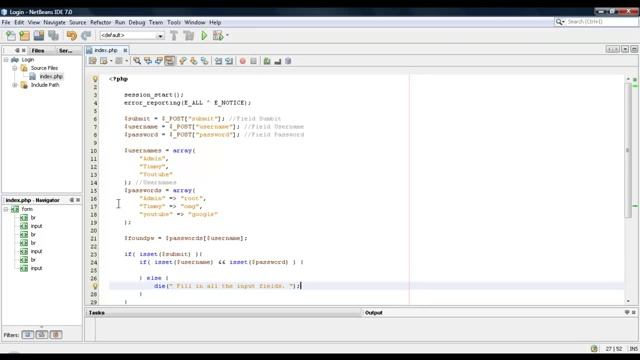Jump to the next bookmark icon
The image size is (640, 360).
[x=193, y=61]
